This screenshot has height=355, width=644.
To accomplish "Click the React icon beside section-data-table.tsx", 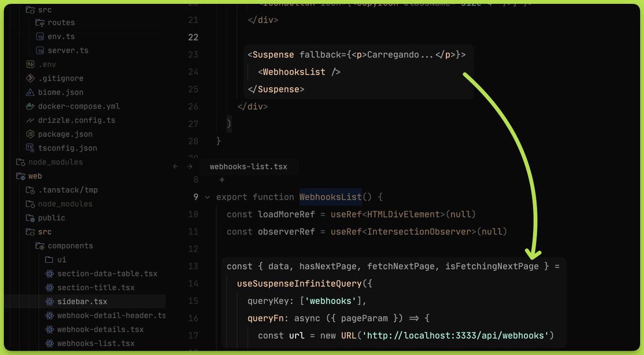I will coord(50,273).
